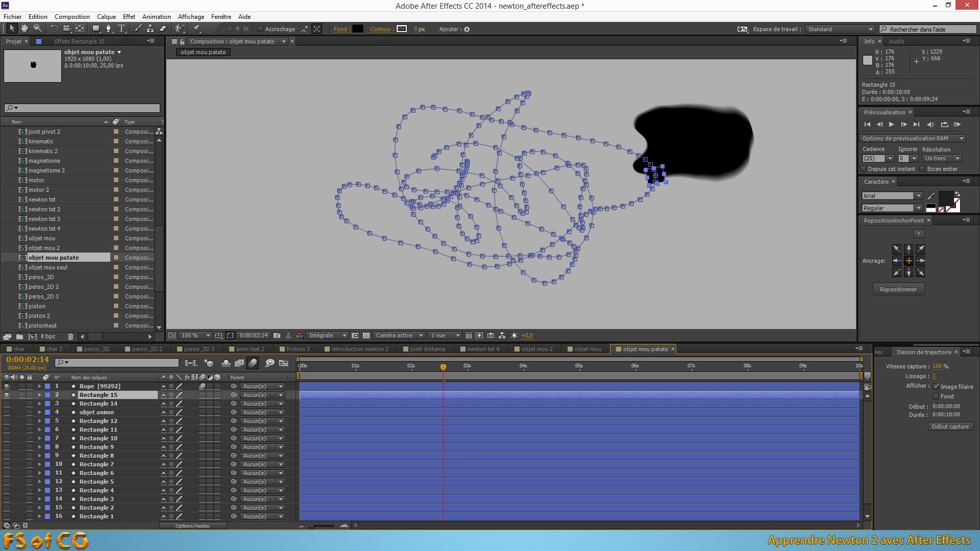Open the Standard workspace dropdown
Screen dimensions: 980x551
click(x=840, y=29)
